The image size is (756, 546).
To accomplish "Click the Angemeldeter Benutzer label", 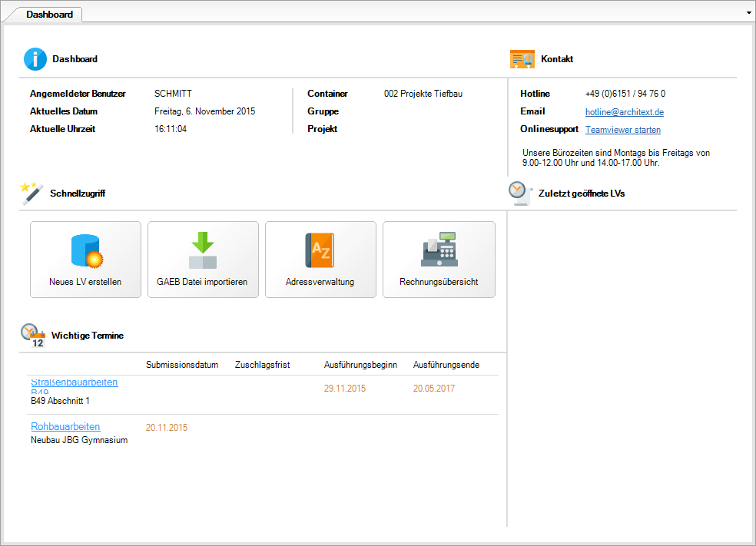I will point(78,94).
